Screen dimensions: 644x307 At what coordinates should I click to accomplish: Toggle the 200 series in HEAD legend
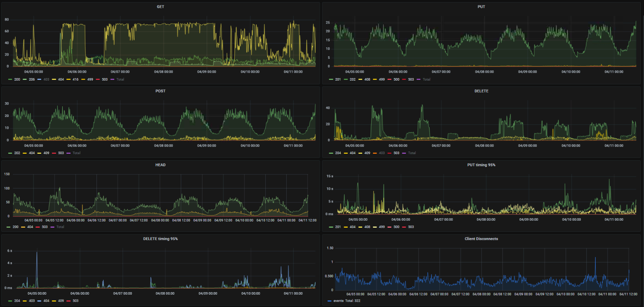[x=15, y=227]
